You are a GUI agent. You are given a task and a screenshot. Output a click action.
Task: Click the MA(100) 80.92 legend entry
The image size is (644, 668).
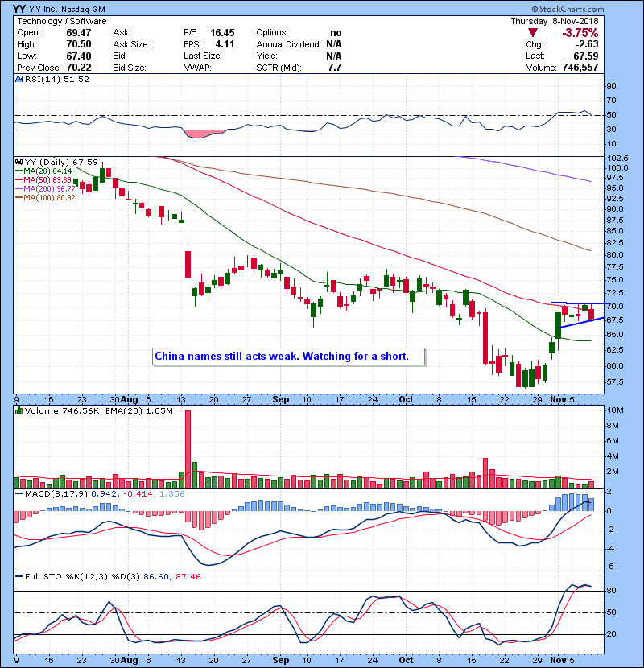(x=45, y=198)
